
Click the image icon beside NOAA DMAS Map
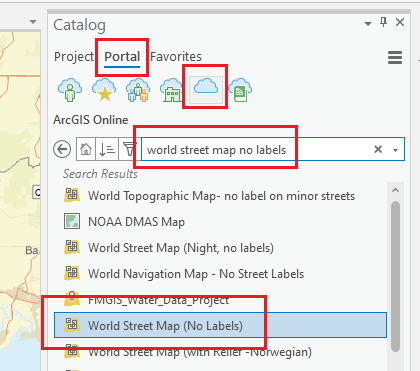(72, 221)
